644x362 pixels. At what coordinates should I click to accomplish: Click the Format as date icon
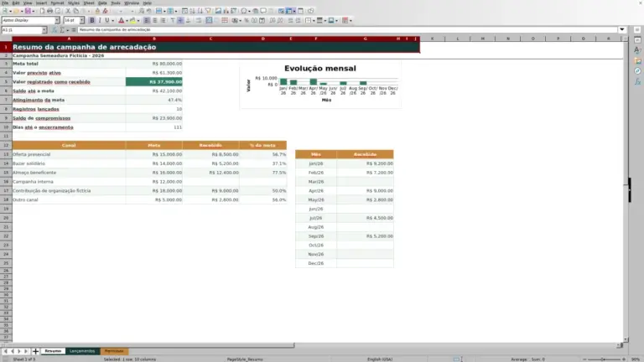(x=262, y=20)
